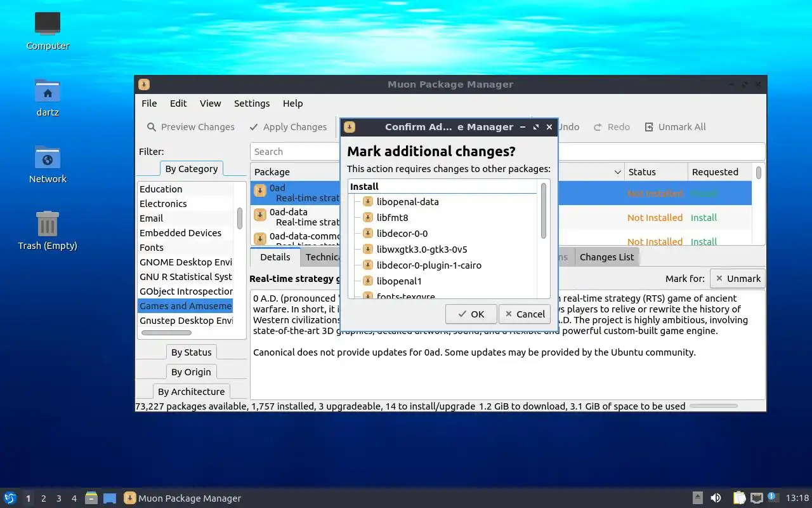Open the Help menu
The image size is (812, 508).
pos(292,104)
